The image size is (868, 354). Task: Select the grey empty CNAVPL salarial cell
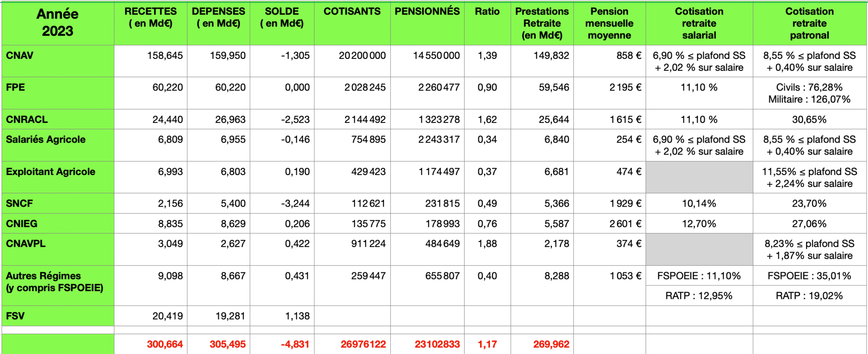point(699,249)
